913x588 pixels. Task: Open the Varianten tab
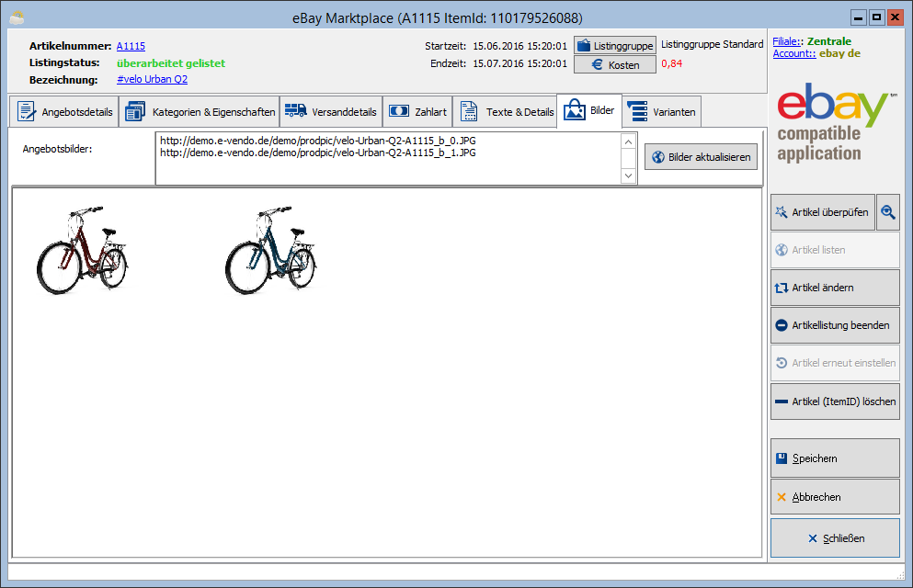tap(661, 112)
